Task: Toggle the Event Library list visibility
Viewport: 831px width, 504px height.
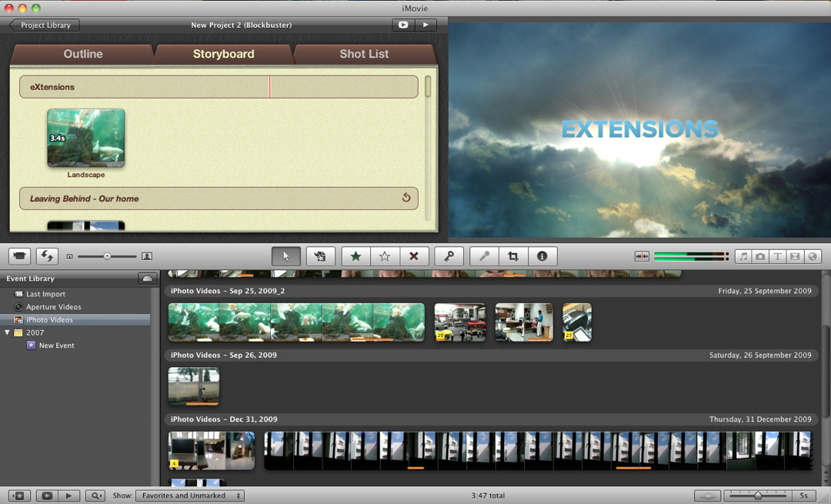Action: point(19,496)
